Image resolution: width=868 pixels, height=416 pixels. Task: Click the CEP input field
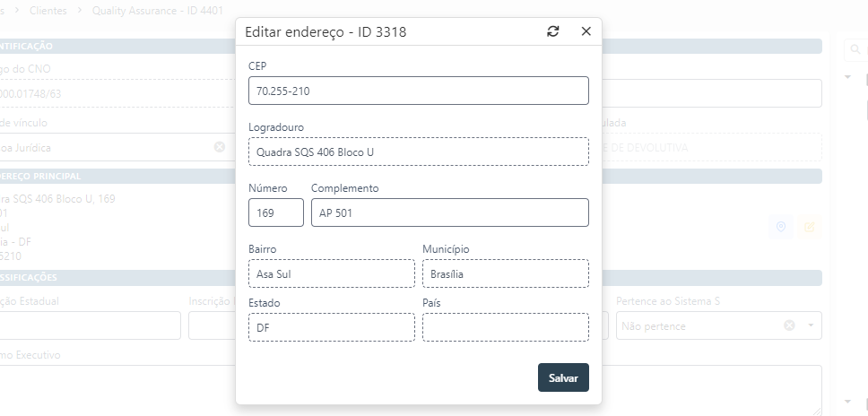point(418,91)
